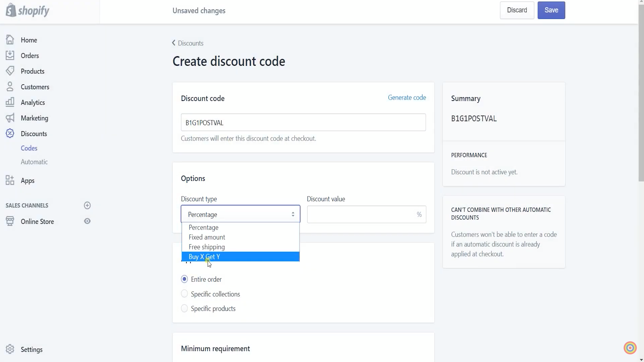Select the Entire order radio button
This screenshot has height=362, width=644.
pyautogui.click(x=184, y=279)
